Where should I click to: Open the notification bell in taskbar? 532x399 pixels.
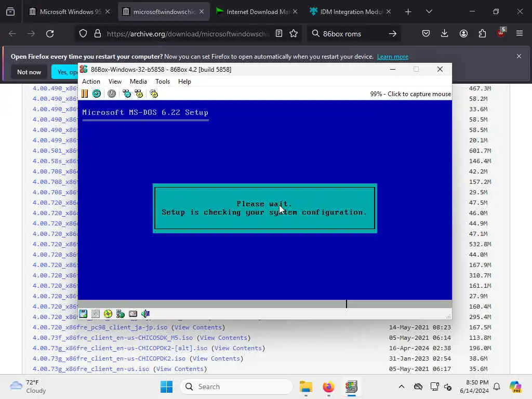(497, 387)
